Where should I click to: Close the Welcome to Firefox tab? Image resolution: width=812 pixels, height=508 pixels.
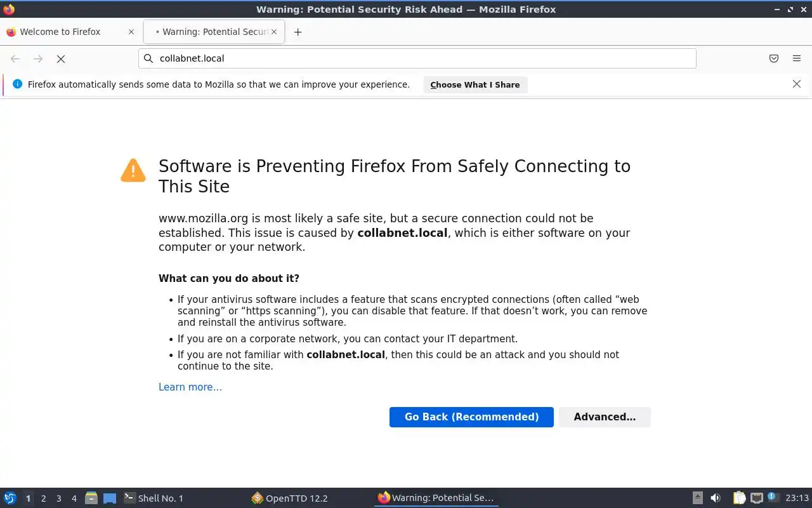coord(131,32)
